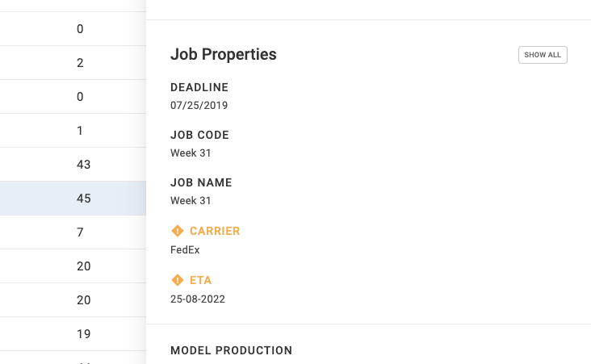Click the MODEL PRODUCTION section heading
Viewport: 591px width, 364px height.
pos(231,350)
